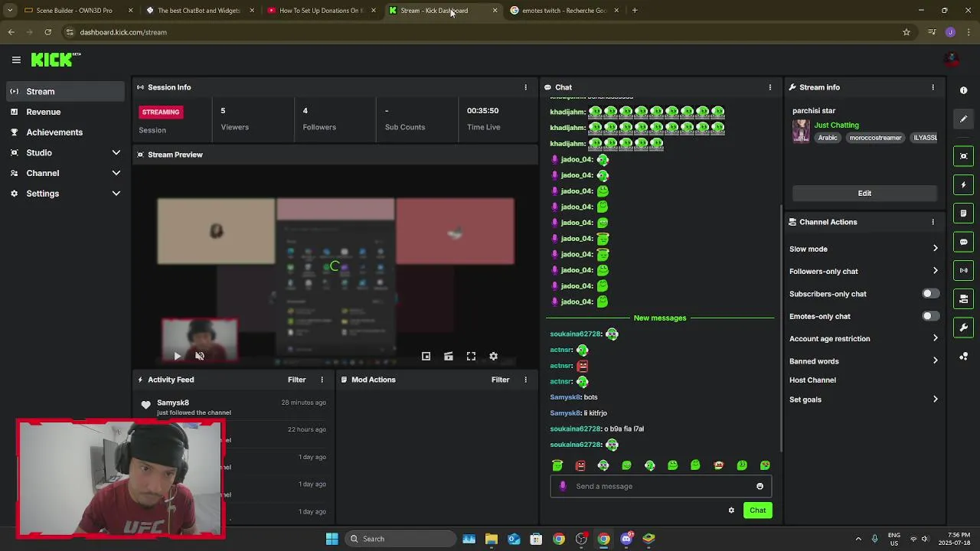This screenshot has height=551, width=980.
Task: Pop out the stream preview player
Action: click(426, 356)
